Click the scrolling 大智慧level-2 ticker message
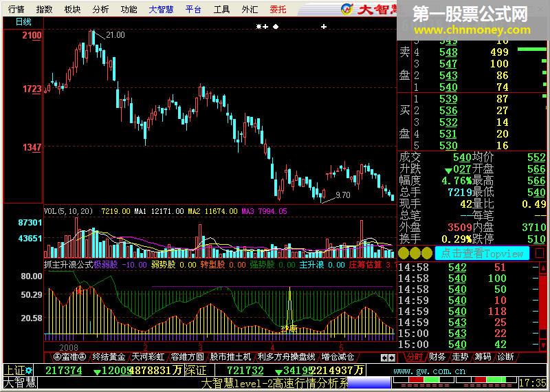The width and height of the screenshot is (550, 392). coord(275,383)
